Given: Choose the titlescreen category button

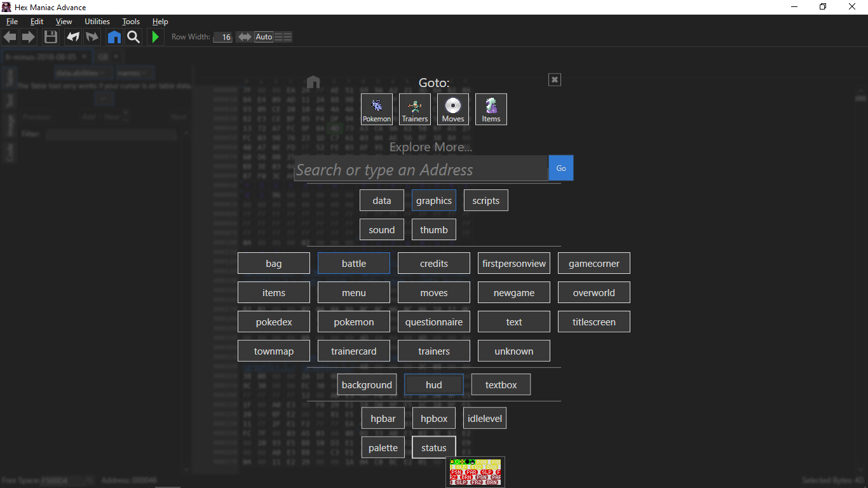Looking at the screenshot, I should (x=594, y=322).
